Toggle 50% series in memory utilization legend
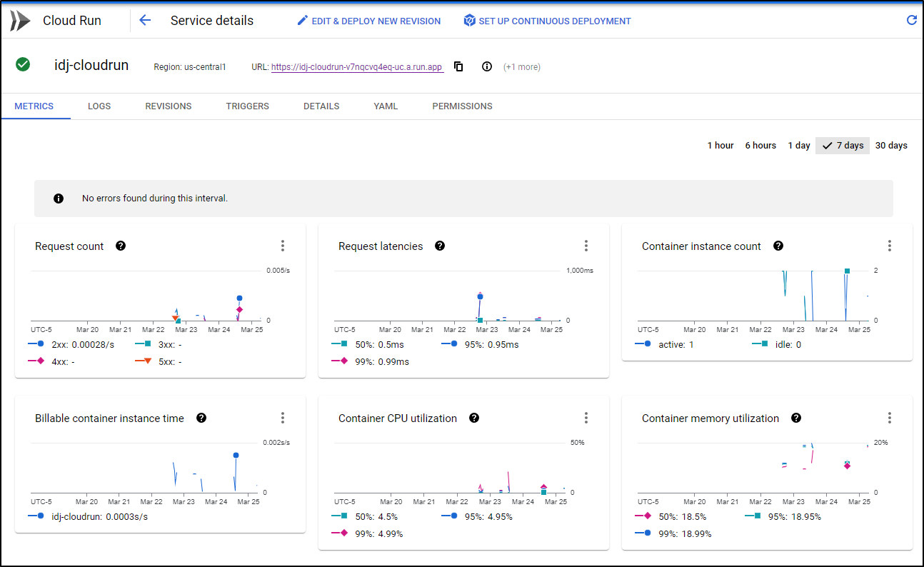Screen dimensions: 924x567 click(x=671, y=516)
